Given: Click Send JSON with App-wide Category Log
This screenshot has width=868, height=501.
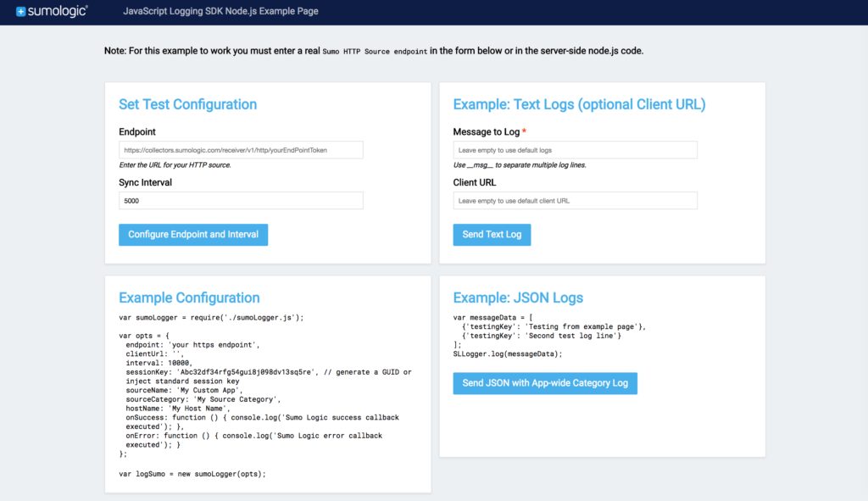Looking at the screenshot, I should coord(545,383).
